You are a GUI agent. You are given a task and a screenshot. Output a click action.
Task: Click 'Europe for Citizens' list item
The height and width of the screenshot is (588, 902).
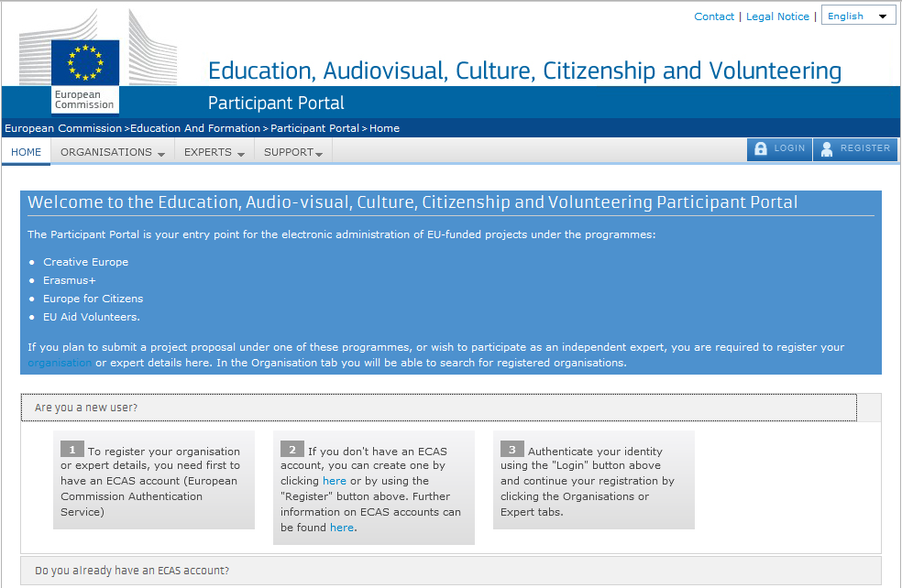pos(93,299)
